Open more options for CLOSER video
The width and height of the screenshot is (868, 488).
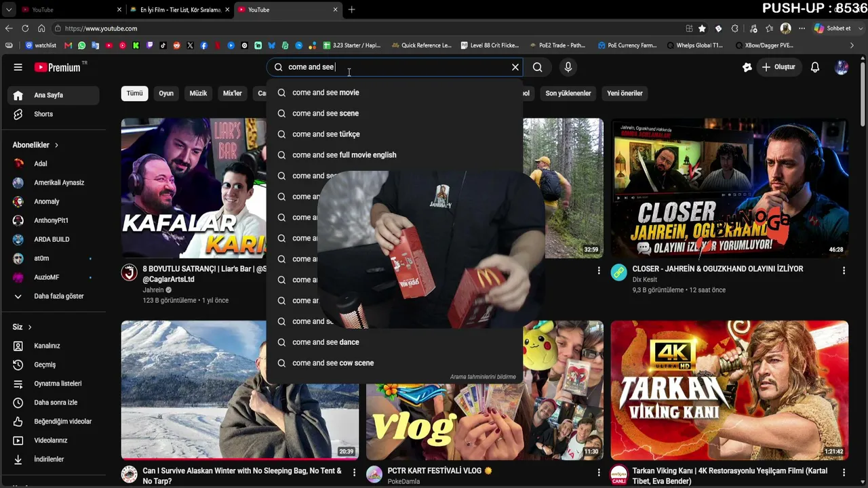click(x=844, y=270)
